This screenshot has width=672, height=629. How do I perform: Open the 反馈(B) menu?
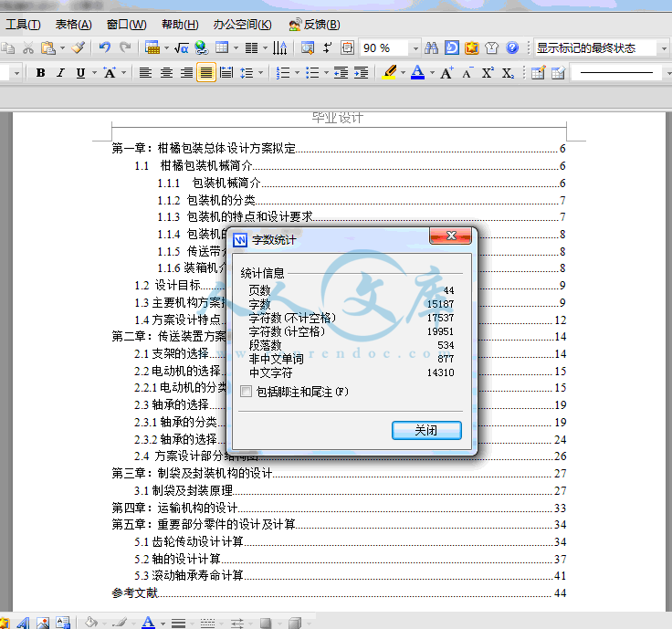pos(314,25)
